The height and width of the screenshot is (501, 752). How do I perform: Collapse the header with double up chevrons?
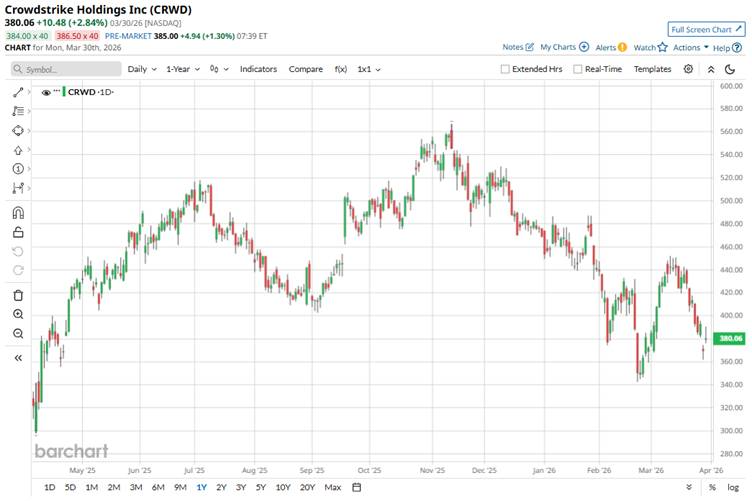coord(711,70)
